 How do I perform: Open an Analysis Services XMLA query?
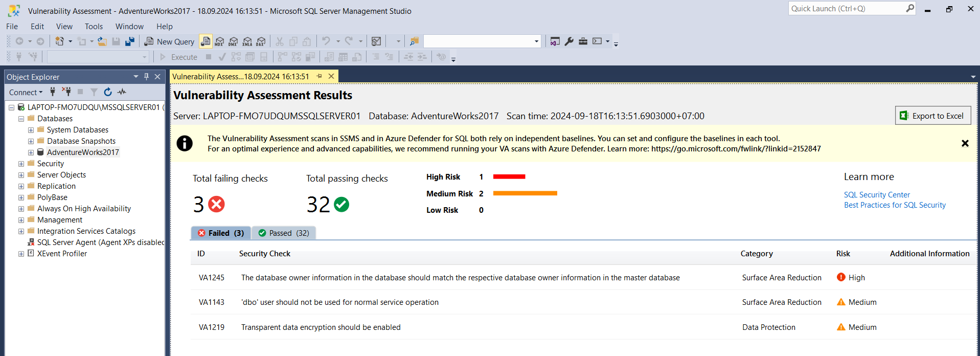(x=247, y=41)
